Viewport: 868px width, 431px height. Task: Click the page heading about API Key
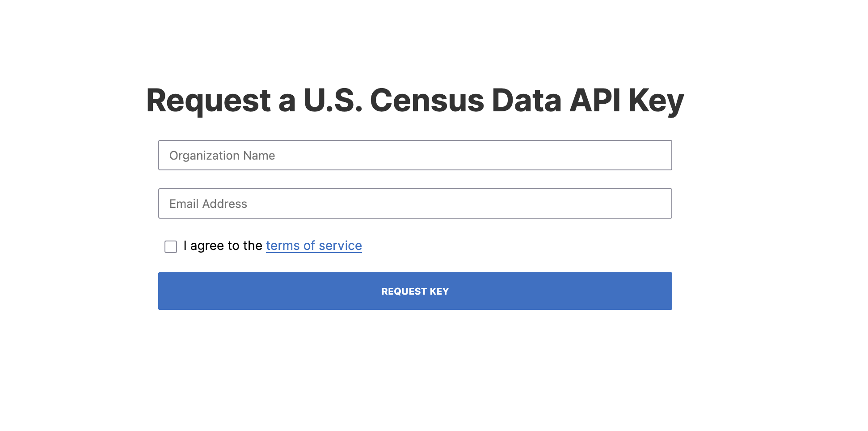(x=415, y=100)
